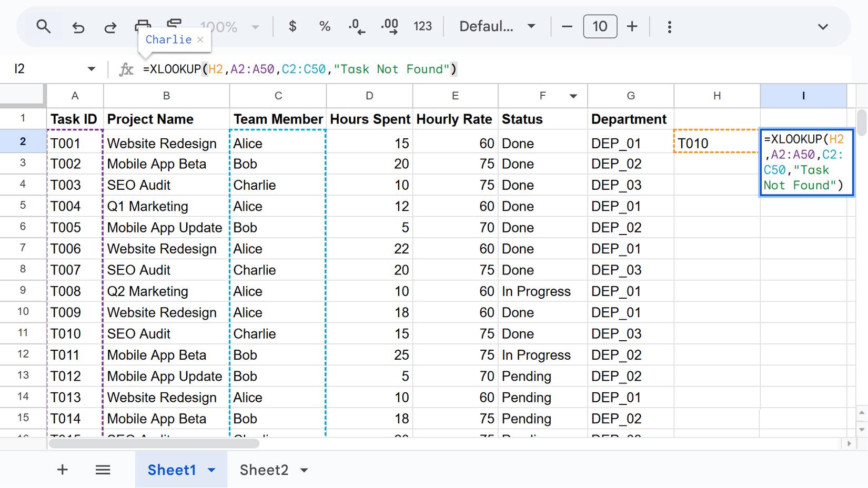Image resolution: width=868 pixels, height=488 pixels.
Task: Click decrease decimal places icon
Action: pyautogui.click(x=357, y=26)
